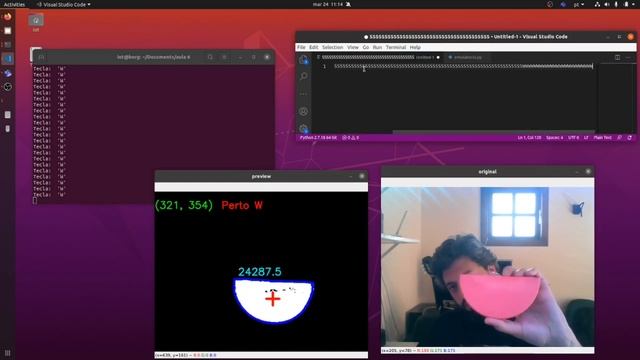Open the Show Applications grid
Viewport: 640px width, 360px height.
tap(7, 353)
